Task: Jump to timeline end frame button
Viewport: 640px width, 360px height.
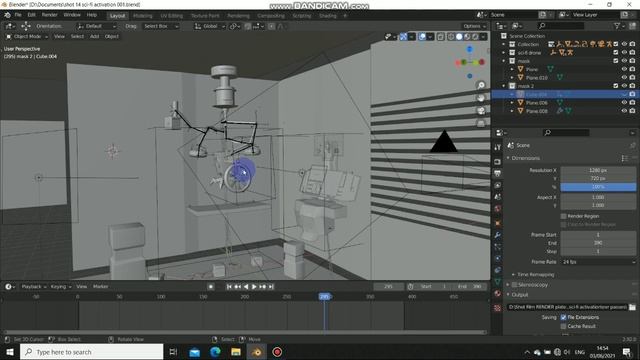Action: (271, 287)
